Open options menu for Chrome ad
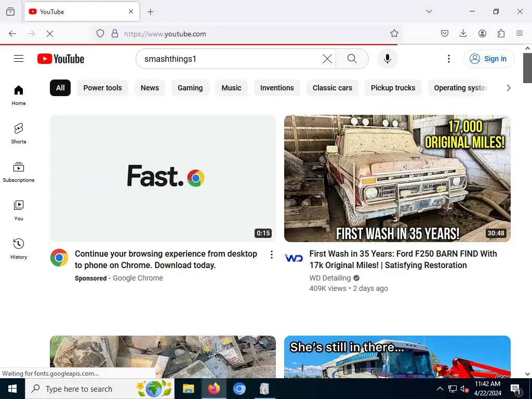The width and height of the screenshot is (532, 399). (x=271, y=255)
